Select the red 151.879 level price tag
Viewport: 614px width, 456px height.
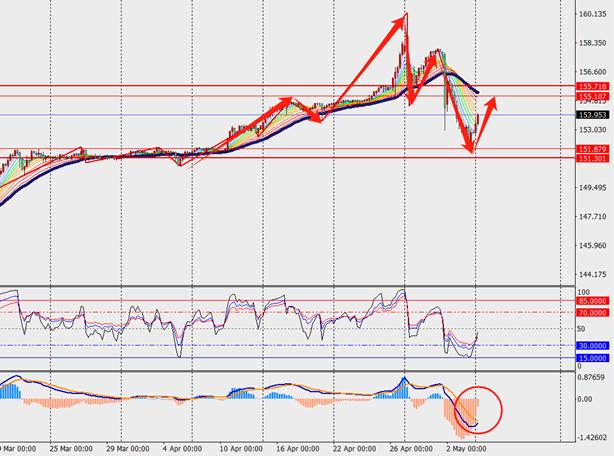(x=593, y=149)
